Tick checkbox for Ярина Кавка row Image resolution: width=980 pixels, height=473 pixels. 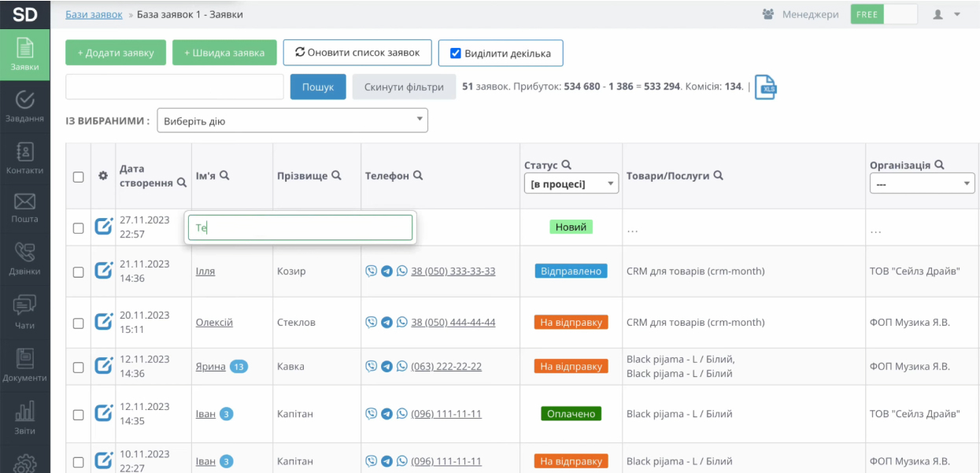(x=78, y=367)
